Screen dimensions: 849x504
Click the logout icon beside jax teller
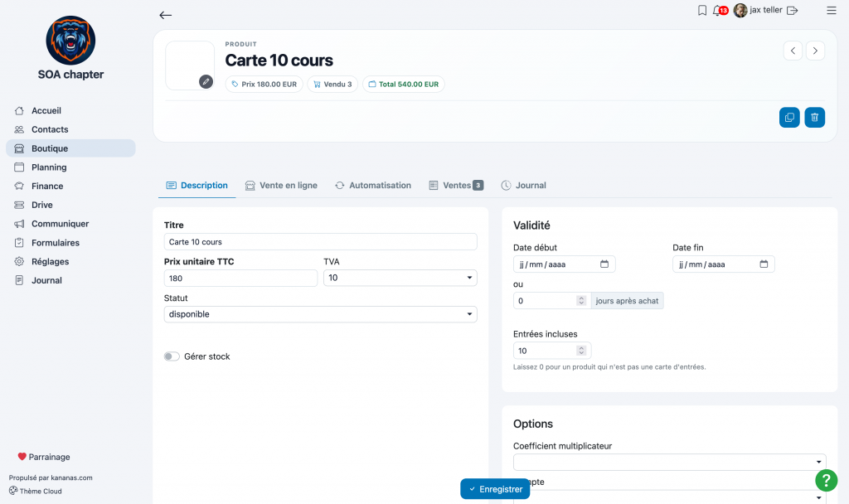tap(792, 10)
